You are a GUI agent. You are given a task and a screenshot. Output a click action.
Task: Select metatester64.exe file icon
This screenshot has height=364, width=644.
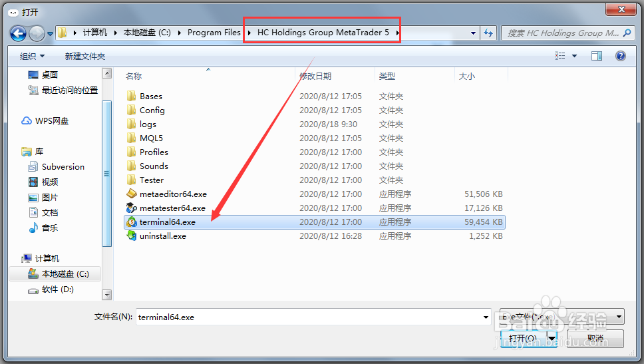(x=132, y=208)
